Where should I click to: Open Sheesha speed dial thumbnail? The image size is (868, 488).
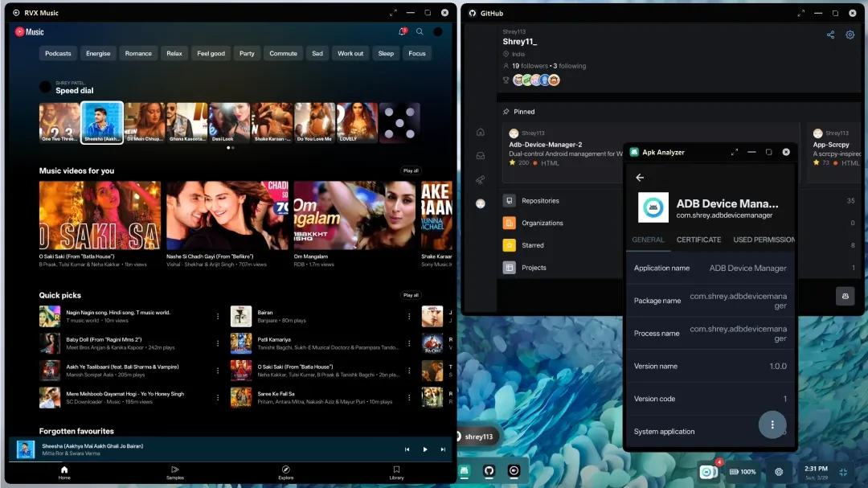click(102, 122)
